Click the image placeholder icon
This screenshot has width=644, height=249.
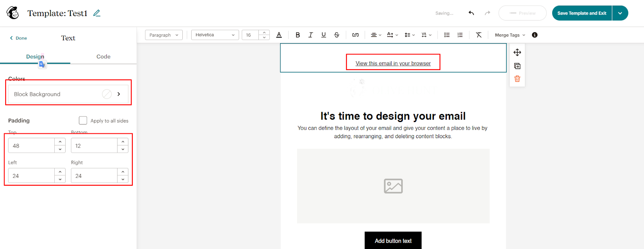point(393,186)
